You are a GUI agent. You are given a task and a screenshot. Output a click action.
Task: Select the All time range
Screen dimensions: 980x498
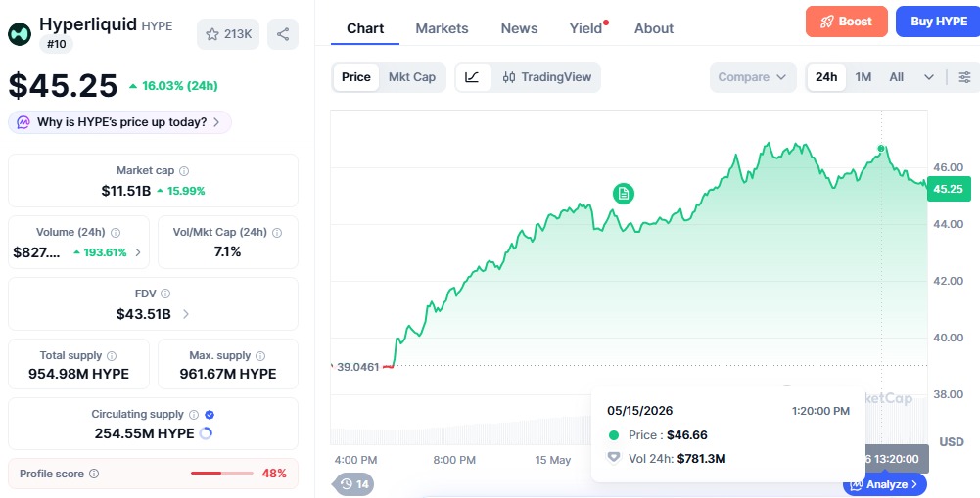tap(896, 77)
